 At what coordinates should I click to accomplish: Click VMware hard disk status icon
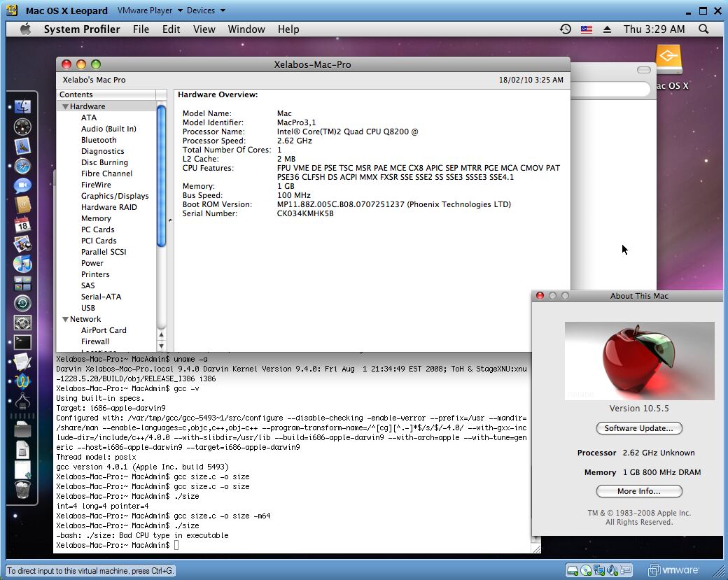[x=573, y=570]
